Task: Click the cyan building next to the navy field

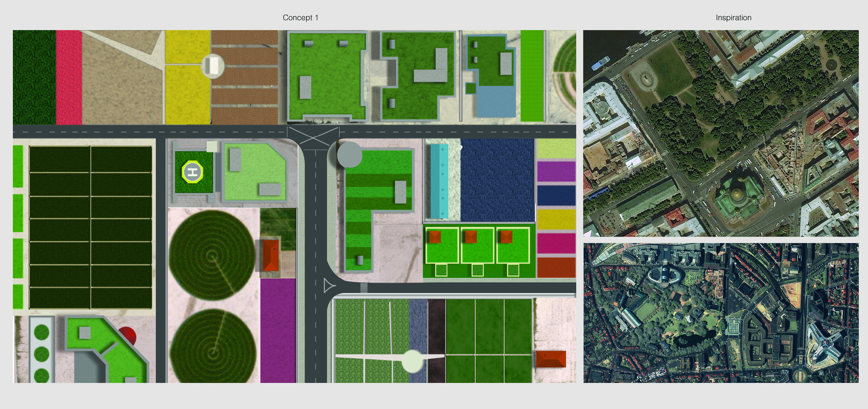Action: click(x=439, y=181)
